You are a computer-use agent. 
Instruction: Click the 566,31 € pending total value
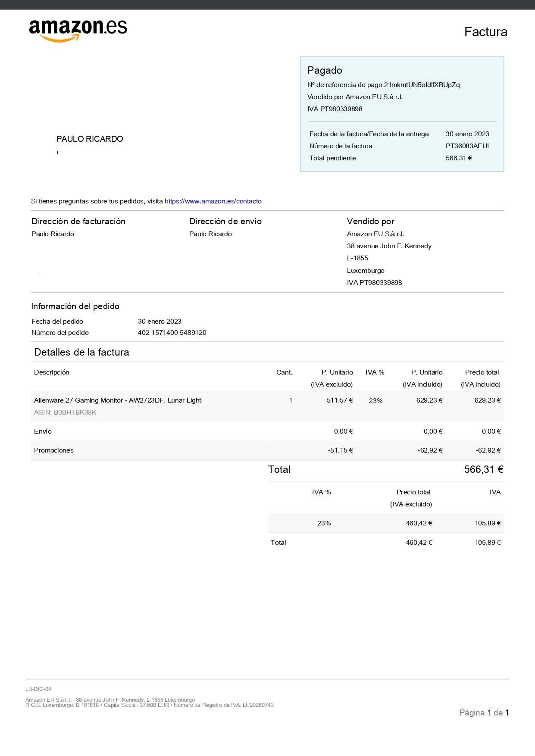459,158
